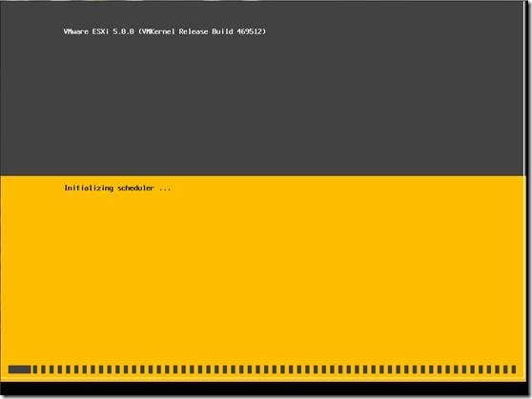Click the filled segment of the boot progress bar

(19, 369)
